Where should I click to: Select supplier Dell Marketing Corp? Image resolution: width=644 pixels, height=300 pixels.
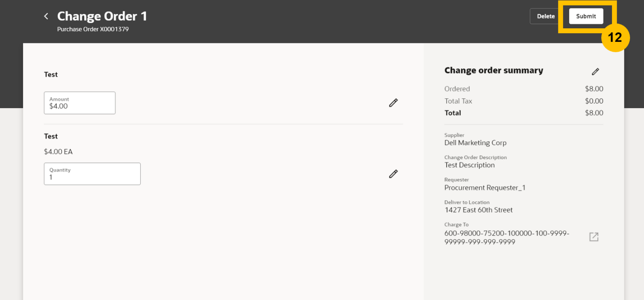[x=475, y=143]
